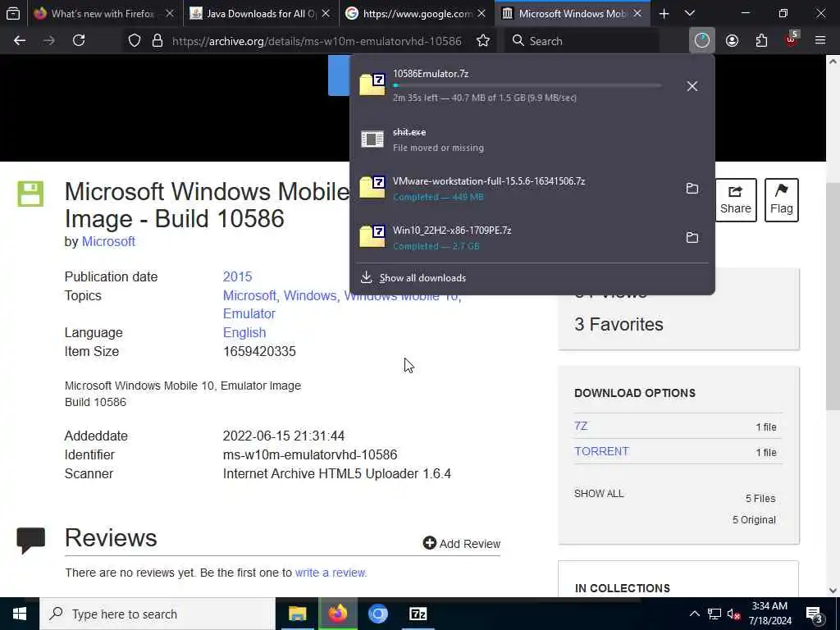Bookmark this page with star icon

[x=482, y=41]
